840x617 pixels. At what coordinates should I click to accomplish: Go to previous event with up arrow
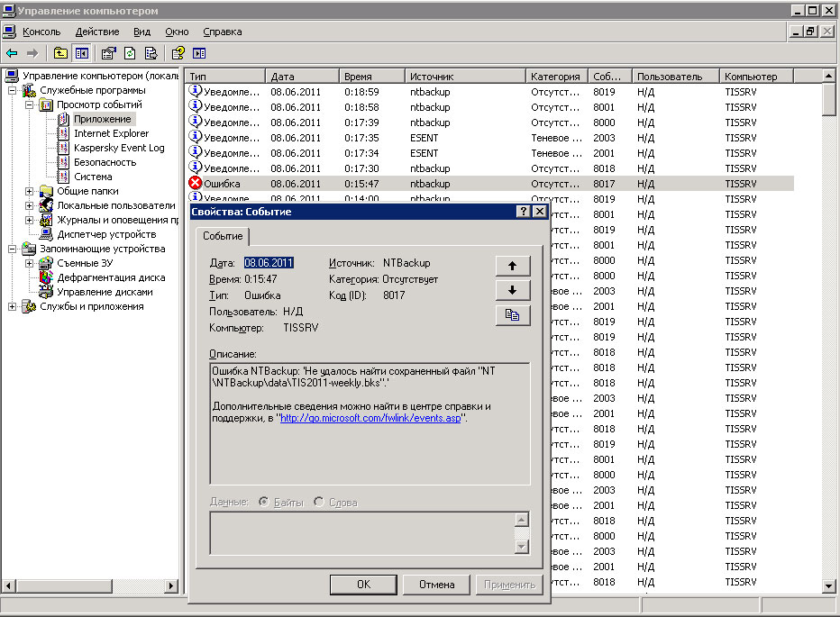[512, 266]
